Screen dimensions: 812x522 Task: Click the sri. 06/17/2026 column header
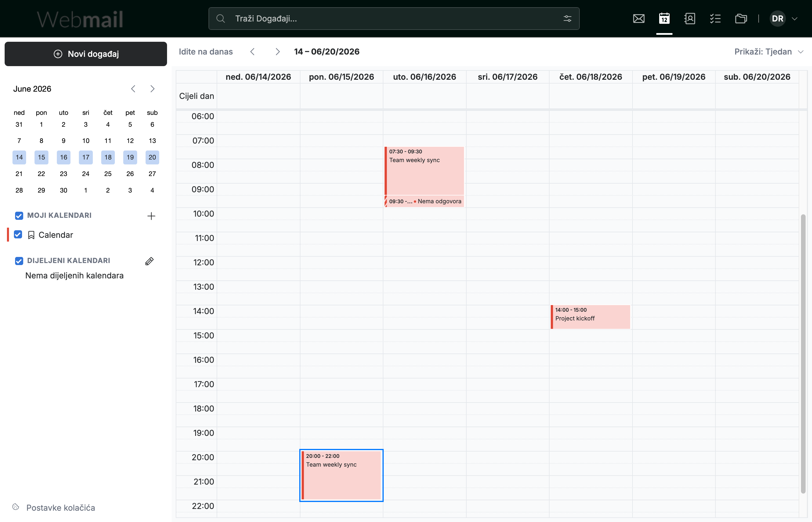tap(507, 77)
